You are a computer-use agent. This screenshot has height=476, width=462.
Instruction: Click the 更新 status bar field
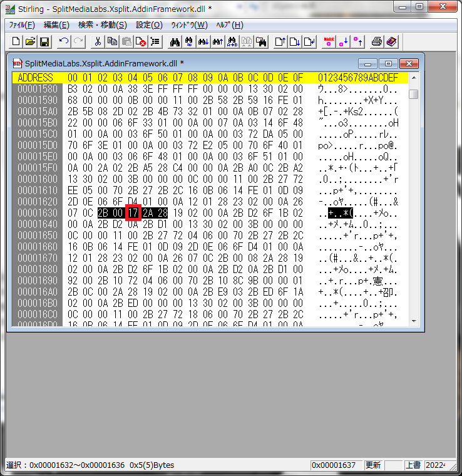(x=373, y=465)
